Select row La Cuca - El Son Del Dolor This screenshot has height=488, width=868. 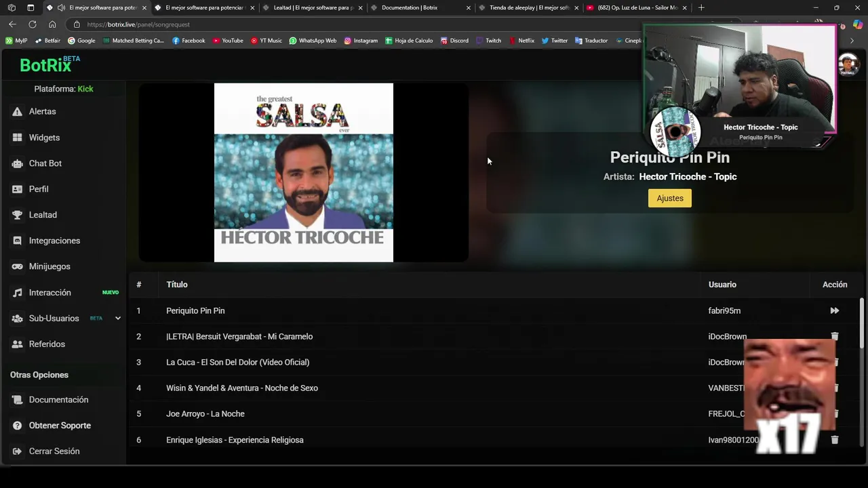pyautogui.click(x=495, y=363)
